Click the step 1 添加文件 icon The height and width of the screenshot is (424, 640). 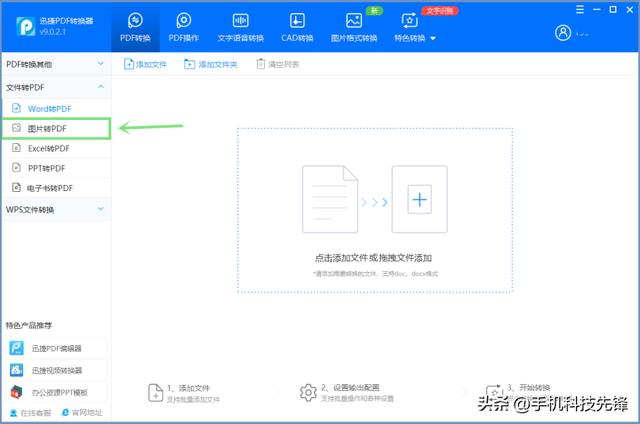156,393
